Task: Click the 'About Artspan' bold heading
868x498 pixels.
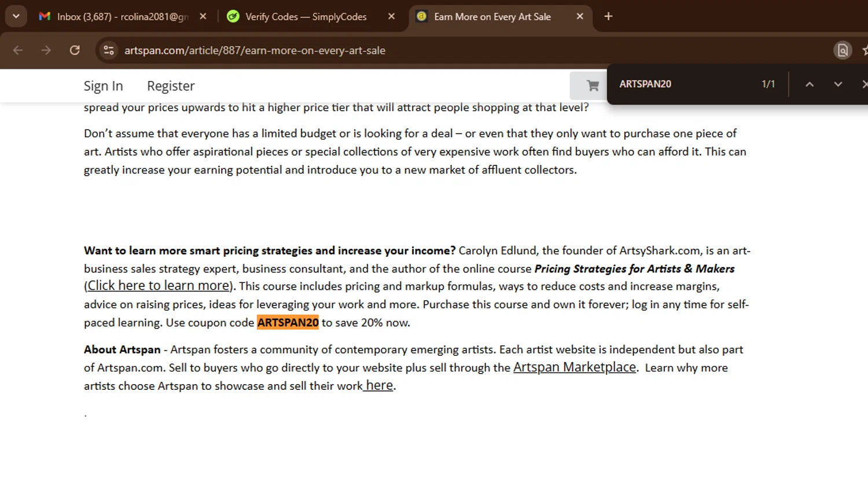Action: [122, 349]
